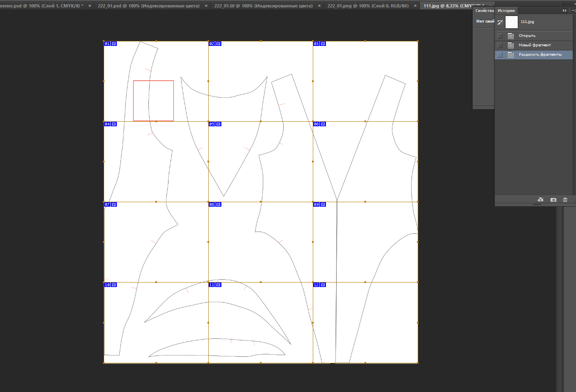This screenshot has height=392, width=576.
Task: Close the 222_01.tif document tab
Action: [x=319, y=6]
